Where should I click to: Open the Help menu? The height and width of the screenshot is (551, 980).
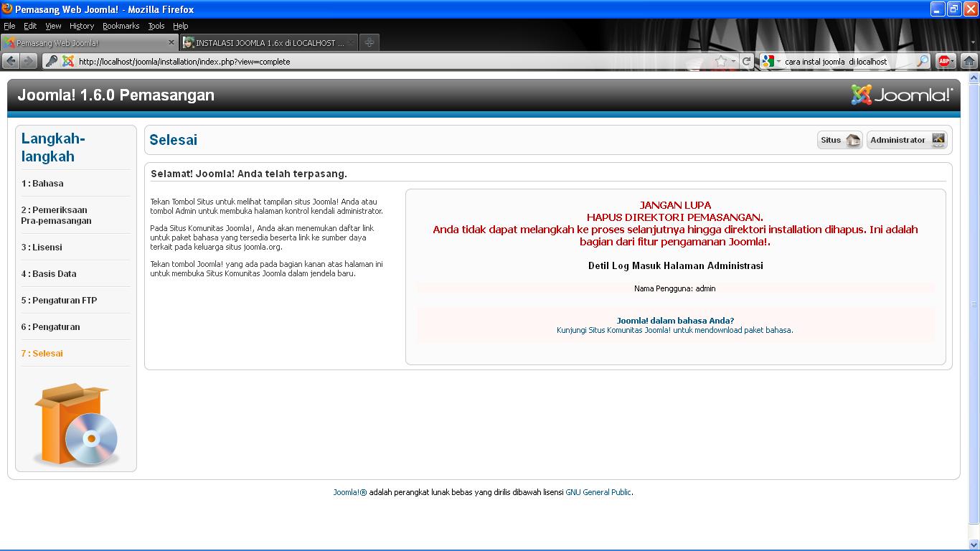180,26
